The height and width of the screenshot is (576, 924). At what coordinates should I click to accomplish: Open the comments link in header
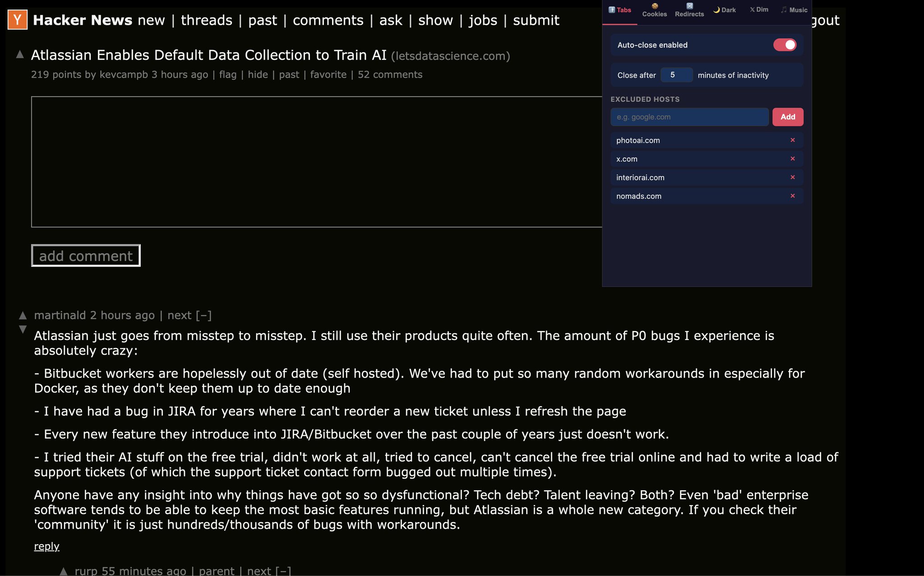pyautogui.click(x=328, y=20)
